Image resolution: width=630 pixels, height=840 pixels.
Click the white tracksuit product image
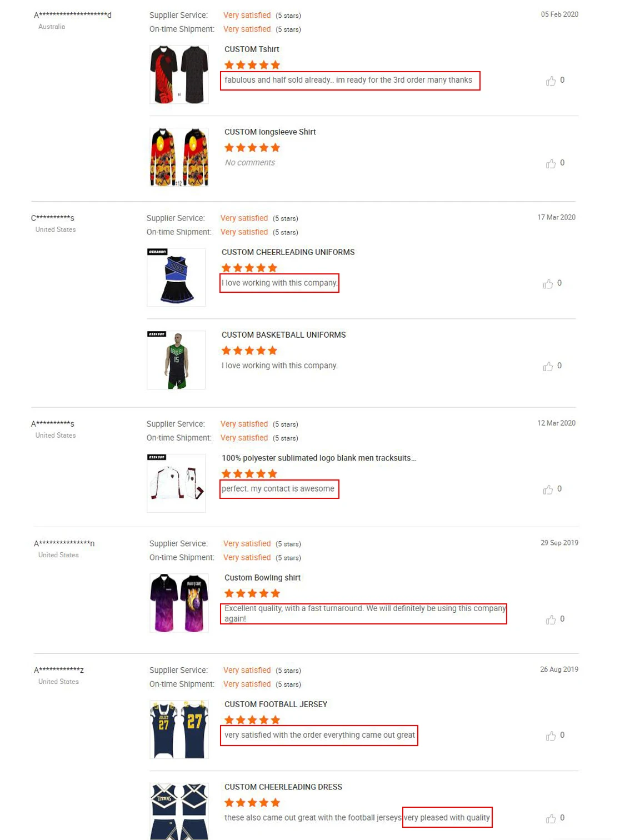176,483
